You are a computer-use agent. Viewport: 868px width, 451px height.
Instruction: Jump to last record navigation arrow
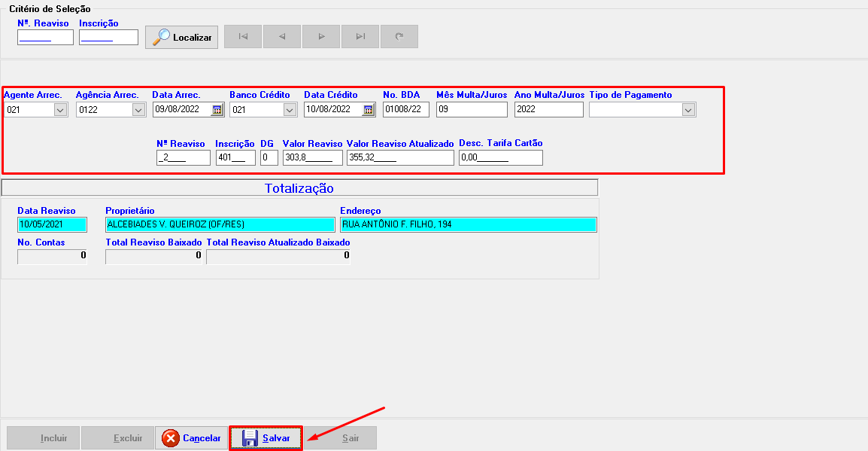[360, 36]
